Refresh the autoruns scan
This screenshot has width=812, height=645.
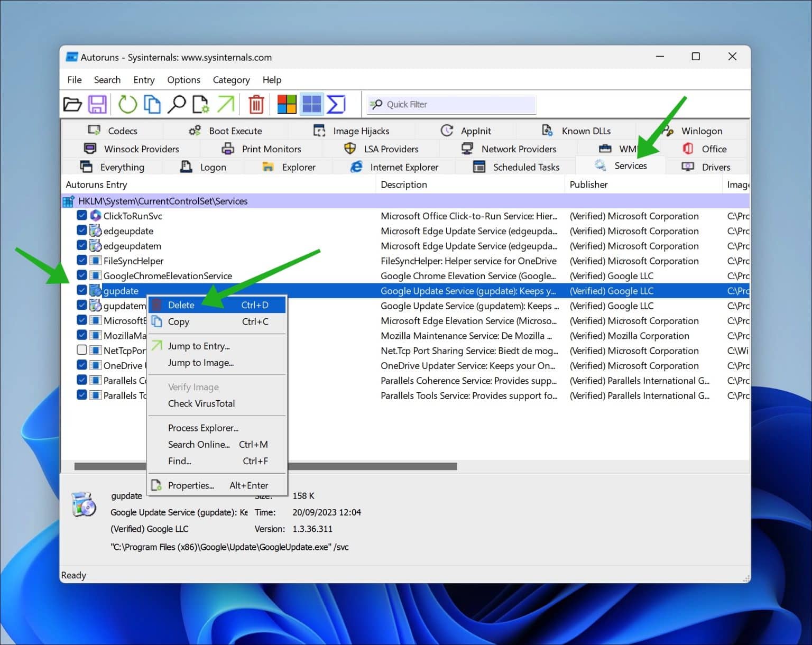point(127,104)
